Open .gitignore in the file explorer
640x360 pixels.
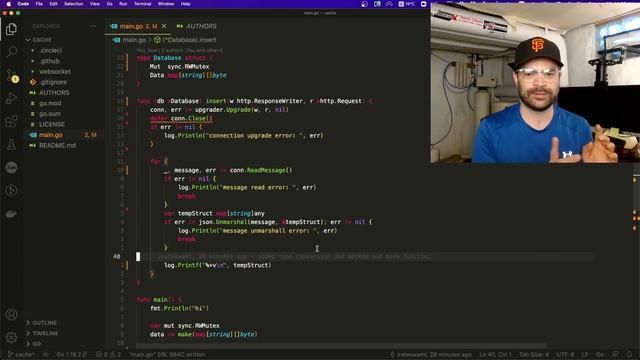[x=53, y=82]
